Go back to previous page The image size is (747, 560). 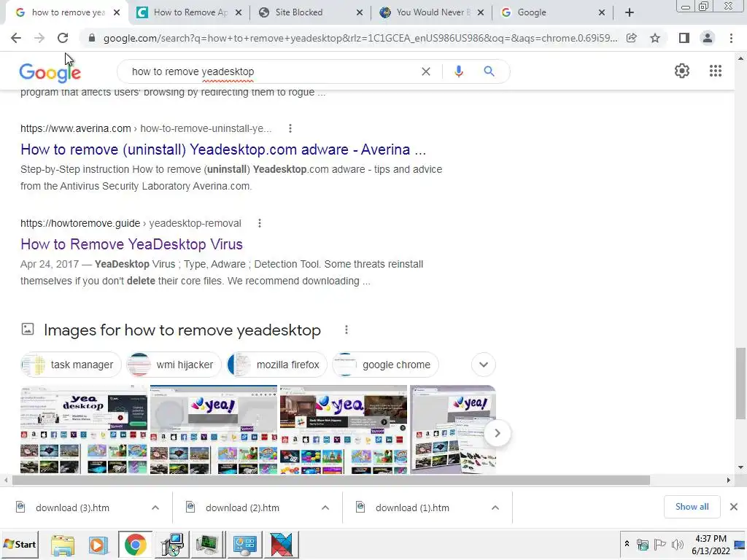[16, 38]
